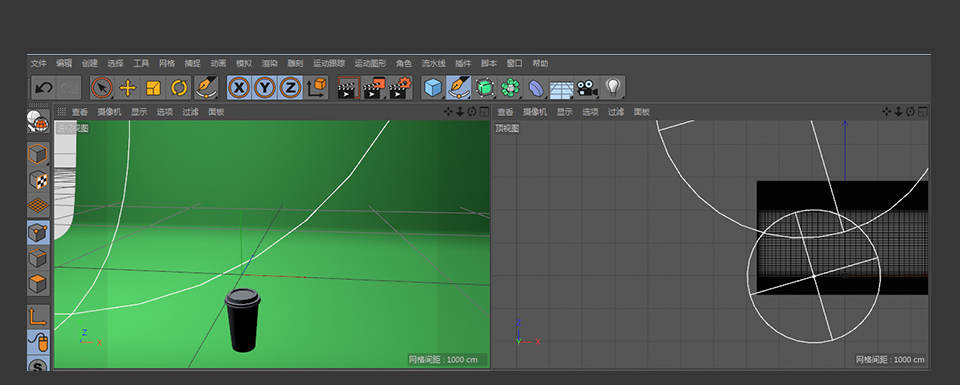Image resolution: width=960 pixels, height=385 pixels.
Task: Open the 渲染 menu
Action: tap(269, 63)
